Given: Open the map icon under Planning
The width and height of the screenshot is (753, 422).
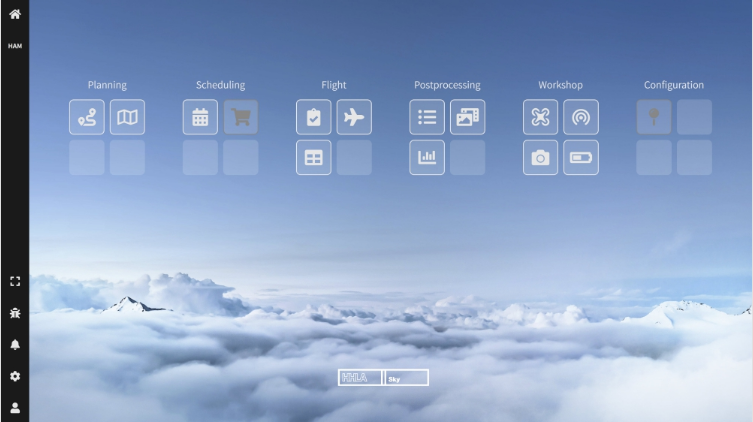Looking at the screenshot, I should click(127, 117).
